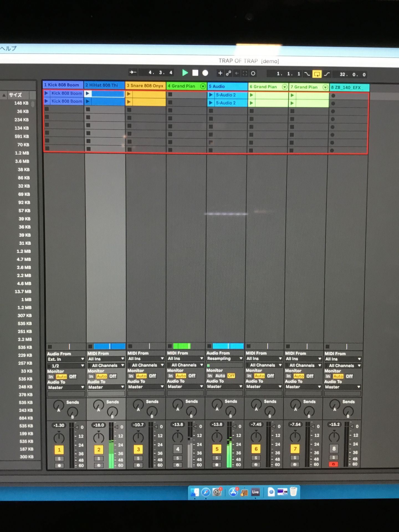Unfold the 4 Grand Pian track chevron
This screenshot has width=399, height=532.
point(203,86)
